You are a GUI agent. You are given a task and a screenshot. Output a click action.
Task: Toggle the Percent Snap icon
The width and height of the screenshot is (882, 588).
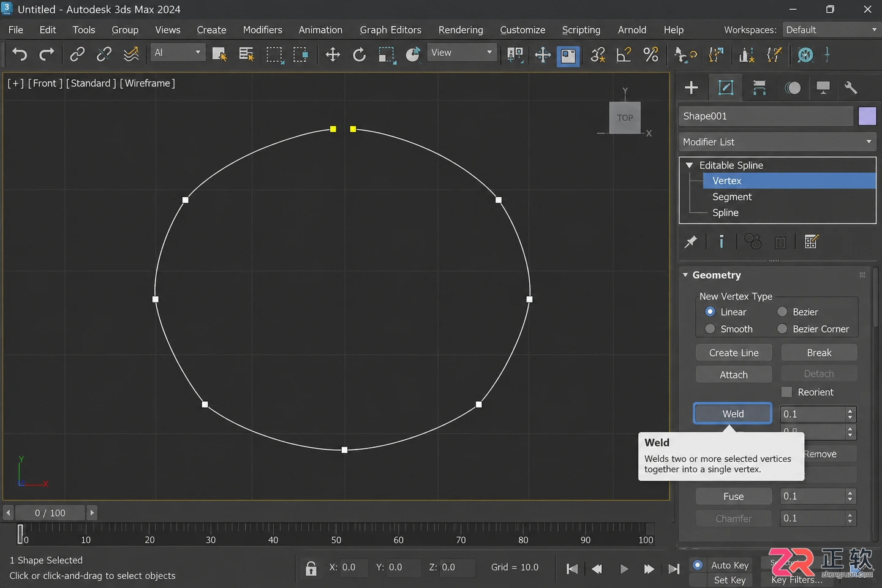point(650,55)
